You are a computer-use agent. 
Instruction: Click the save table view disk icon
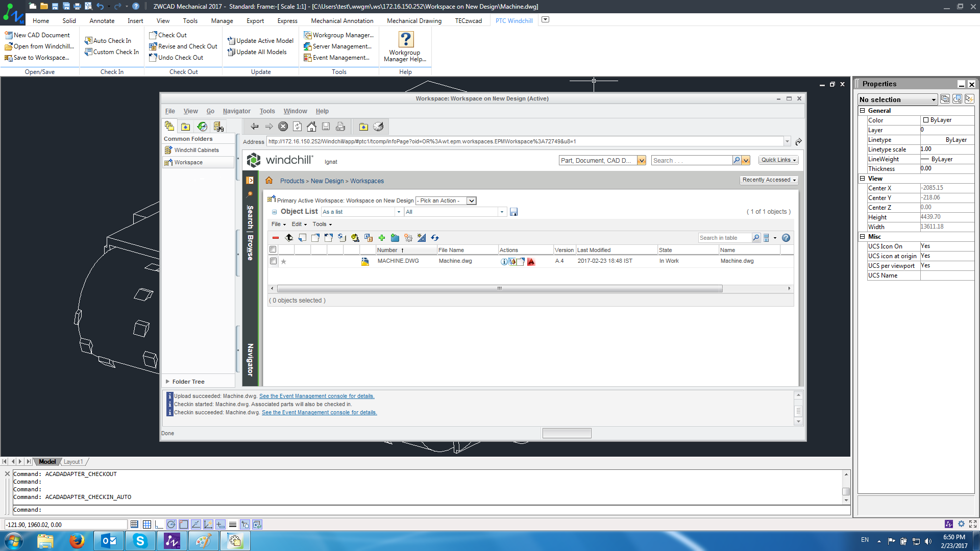point(514,212)
